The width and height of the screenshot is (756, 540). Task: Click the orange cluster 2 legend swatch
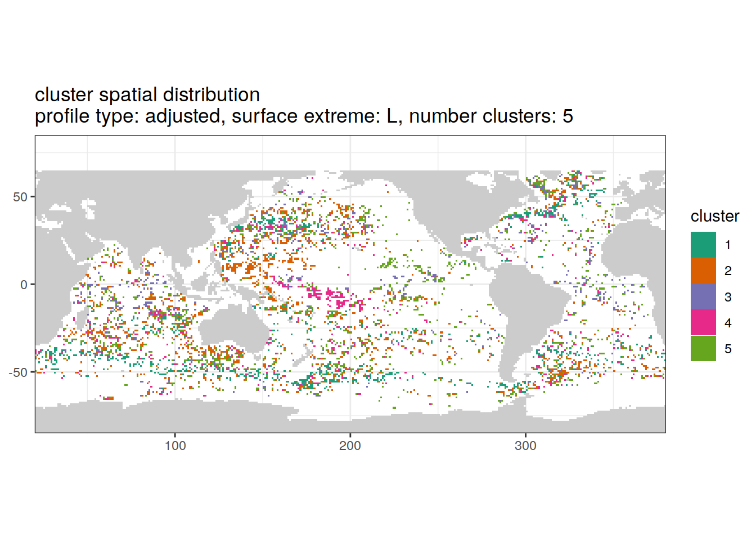pos(703,271)
